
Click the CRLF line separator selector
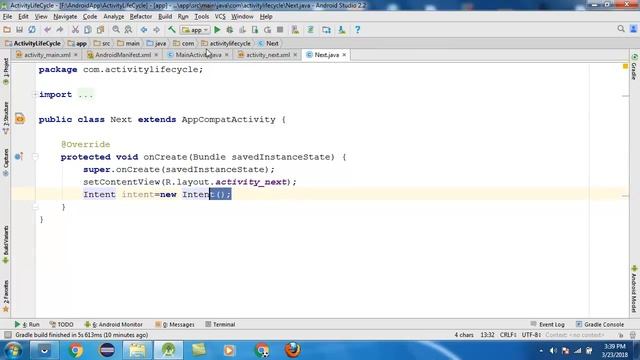pos(508,335)
